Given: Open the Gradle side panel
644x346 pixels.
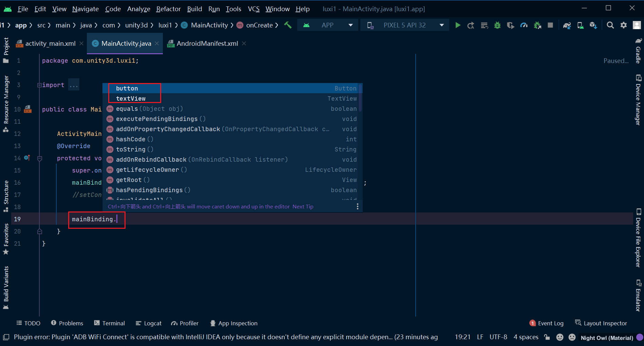Looking at the screenshot, I should 638,50.
